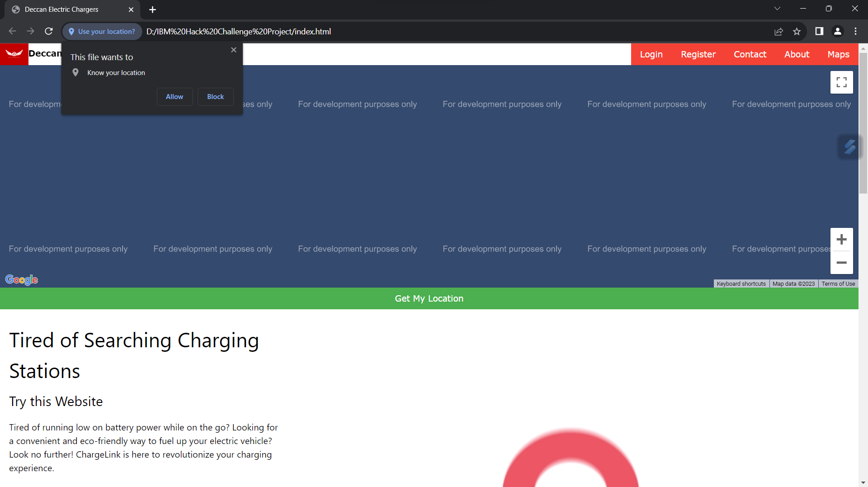Click the browser back arrow
This screenshot has width=868, height=487.
pos(12,31)
